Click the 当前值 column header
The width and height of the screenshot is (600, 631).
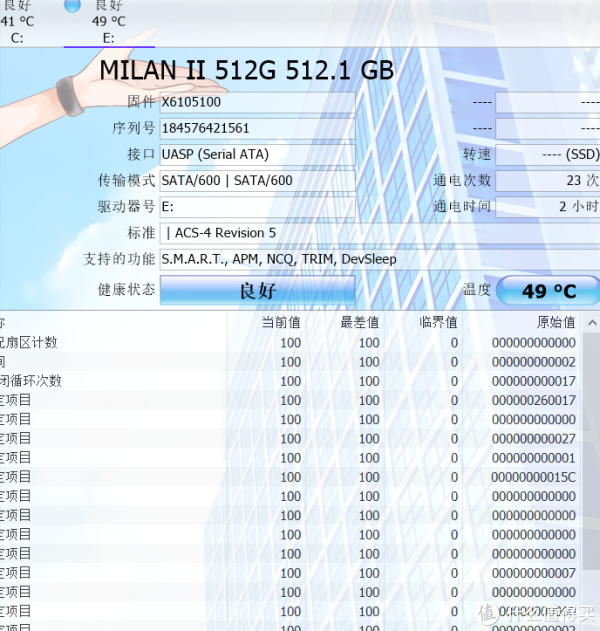click(x=281, y=322)
